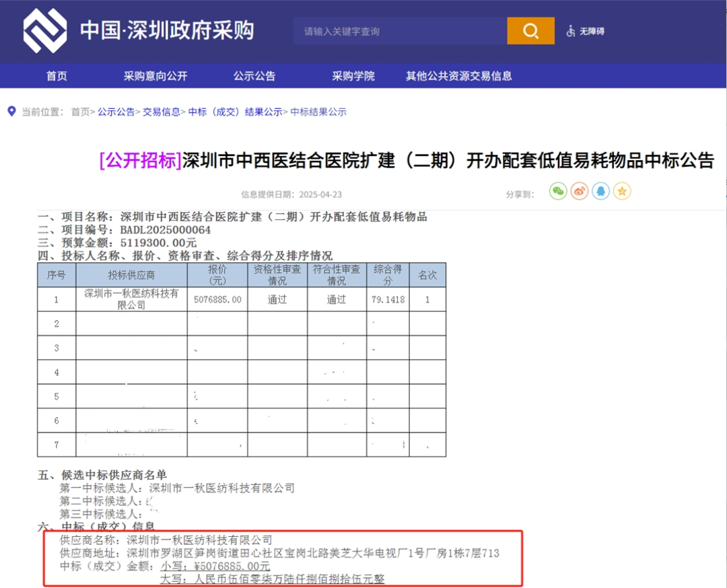Image resolution: width=727 pixels, height=588 pixels.
Task: Click the location pin icon beside 当前位置
Action: tap(11, 111)
